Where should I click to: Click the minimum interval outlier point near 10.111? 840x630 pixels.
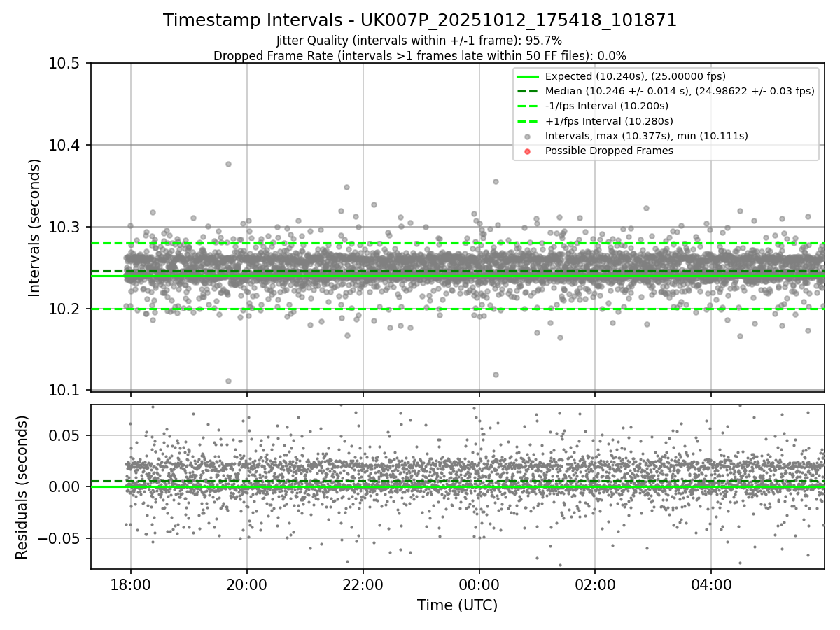point(228,381)
